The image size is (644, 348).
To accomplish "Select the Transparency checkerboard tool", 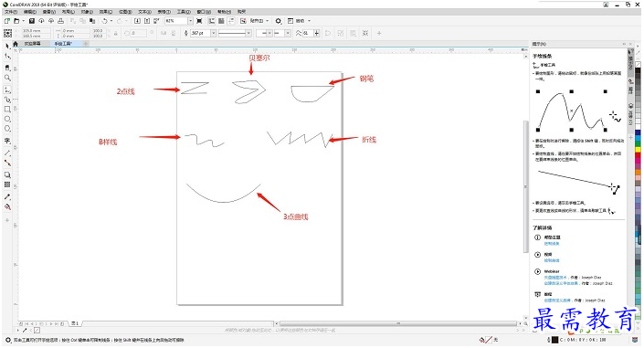I will [7, 185].
